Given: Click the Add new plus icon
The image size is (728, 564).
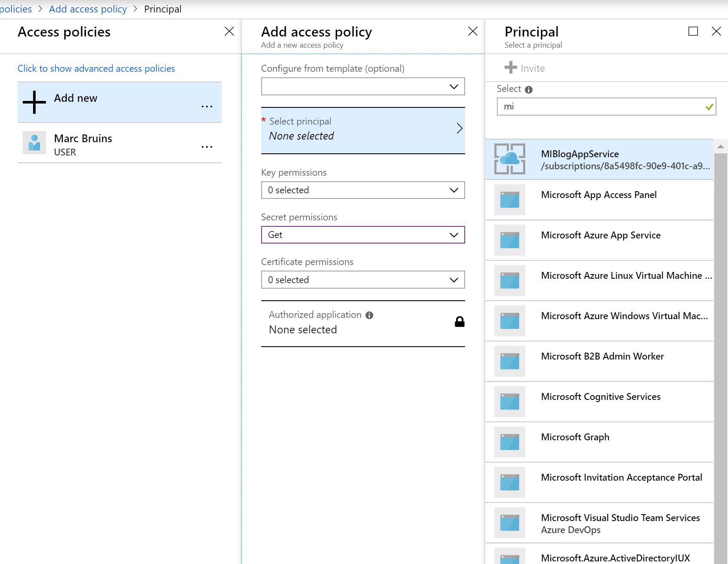Looking at the screenshot, I should click(x=34, y=102).
